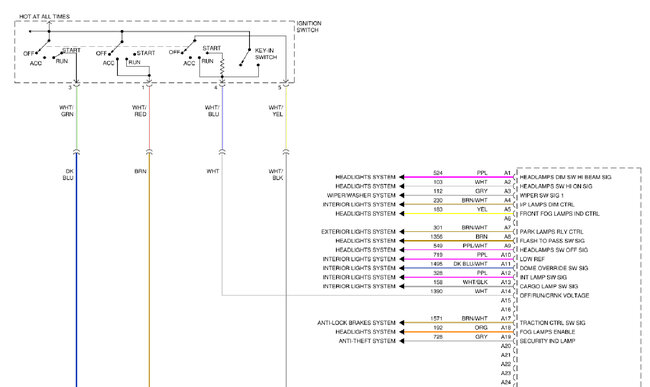This screenshot has width=650, height=387.
Task: Click "INTERIOR LIGHTS SYSTEM" on the 230 BRN/WHT wire
Action: click(x=359, y=204)
